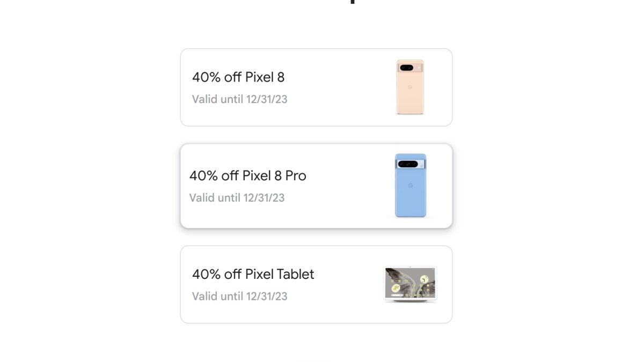Click the peach Pixel 8 phone image
The height and width of the screenshot is (362, 644).
[410, 87]
